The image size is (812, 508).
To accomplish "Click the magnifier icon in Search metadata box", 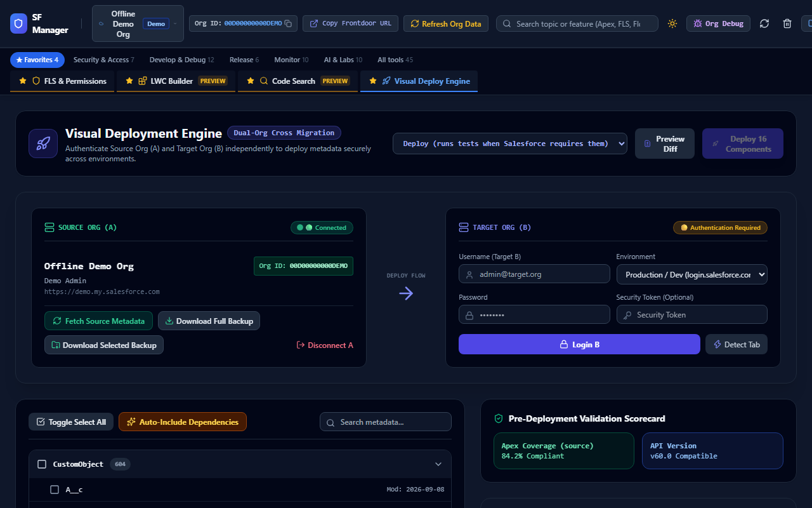I will 331,422.
